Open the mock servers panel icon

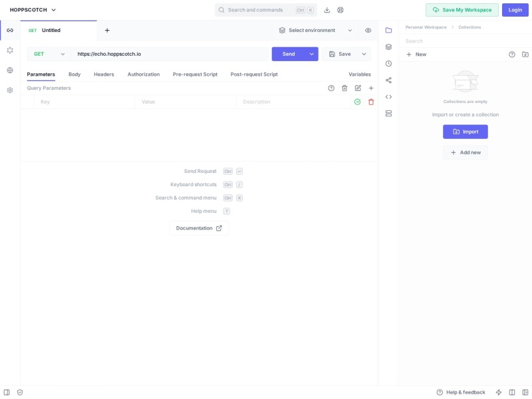tap(388, 113)
